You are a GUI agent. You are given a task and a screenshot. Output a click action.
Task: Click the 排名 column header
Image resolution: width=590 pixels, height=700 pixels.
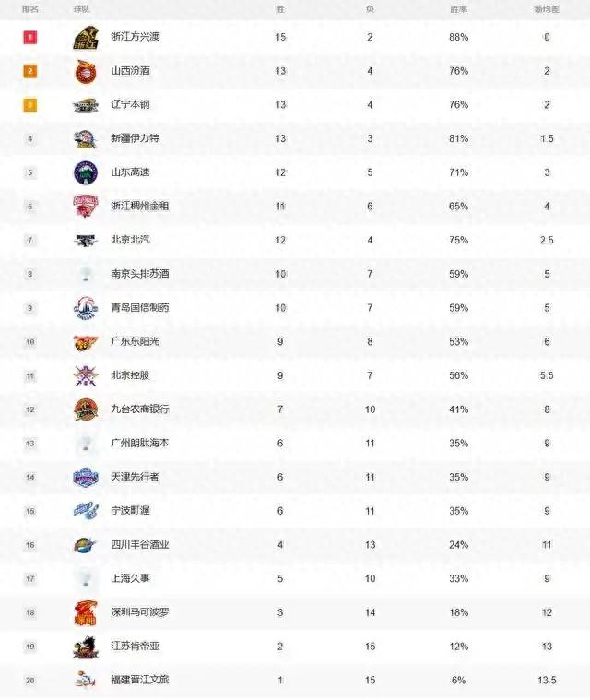30,8
